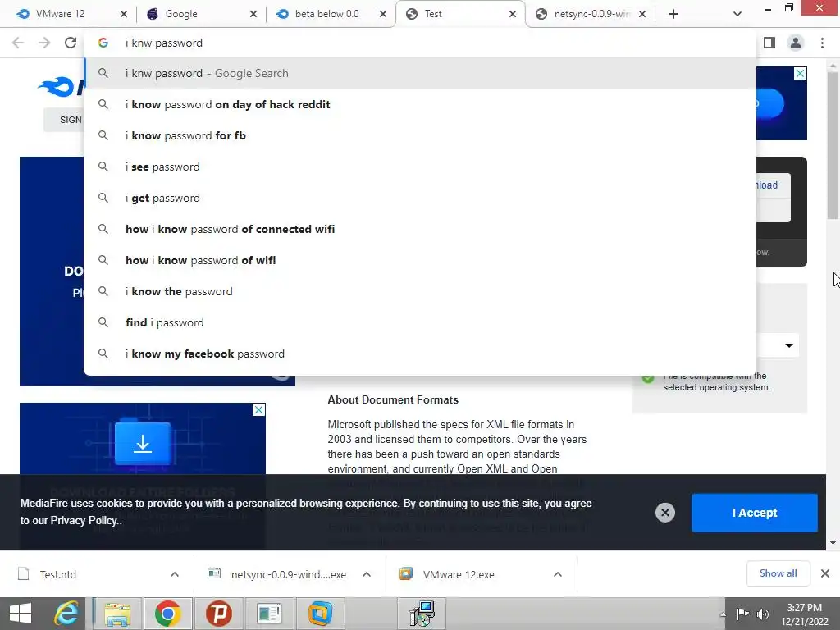Open File Explorer from taskbar
This screenshot has width=840, height=630.
coord(117,614)
